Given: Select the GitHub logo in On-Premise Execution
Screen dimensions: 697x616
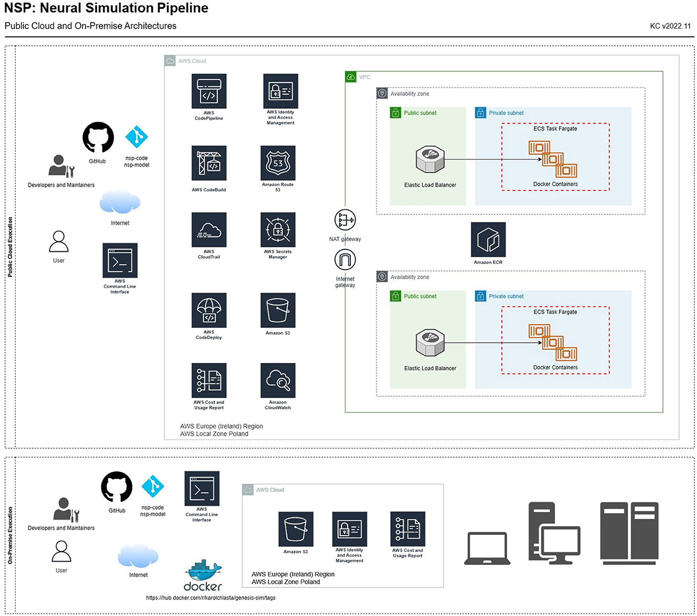Looking at the screenshot, I should point(116,487).
